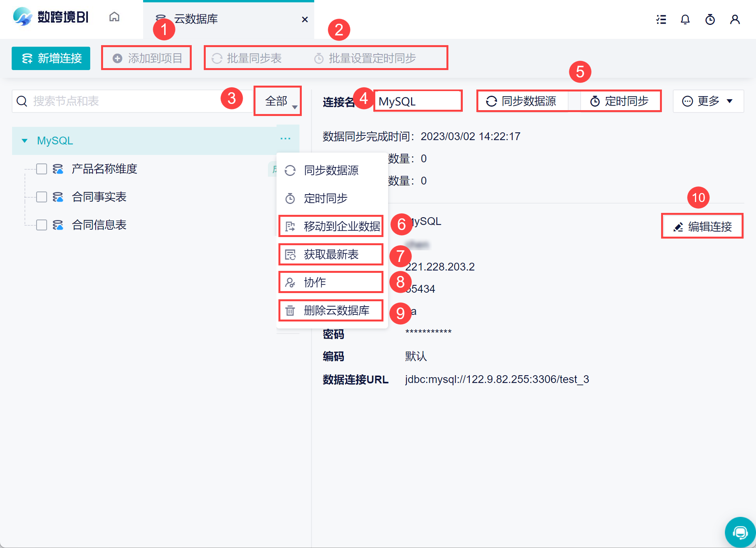The image size is (756, 548).
Task: Click the 新增连接 button
Action: [x=51, y=58]
